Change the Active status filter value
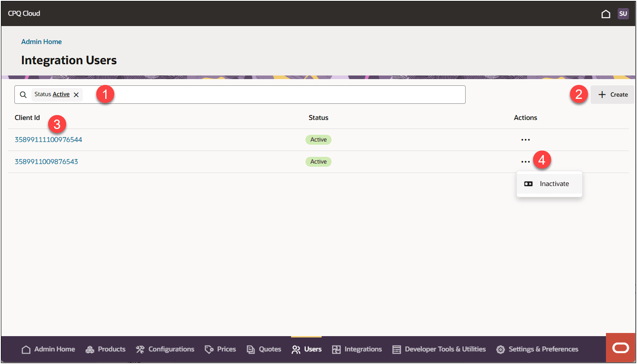 click(x=61, y=94)
